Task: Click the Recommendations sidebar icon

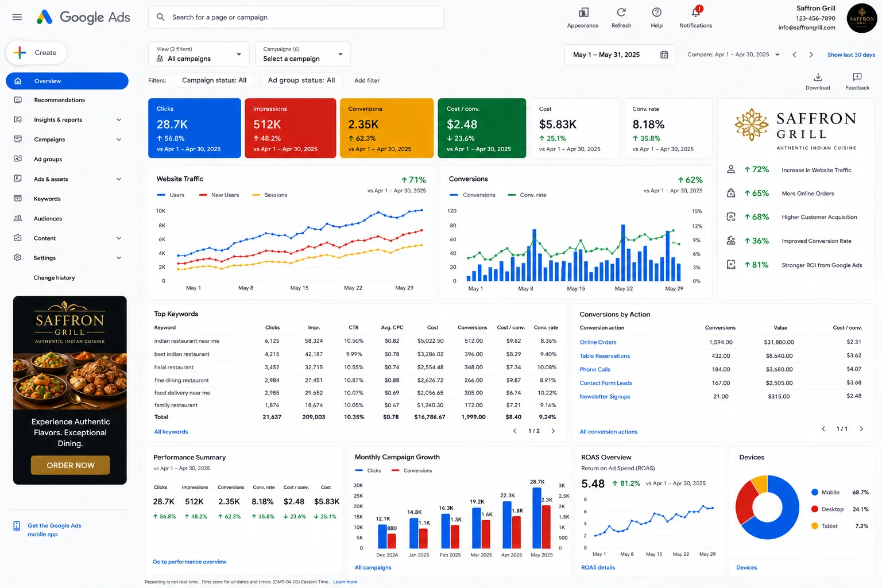Action: coord(18,100)
